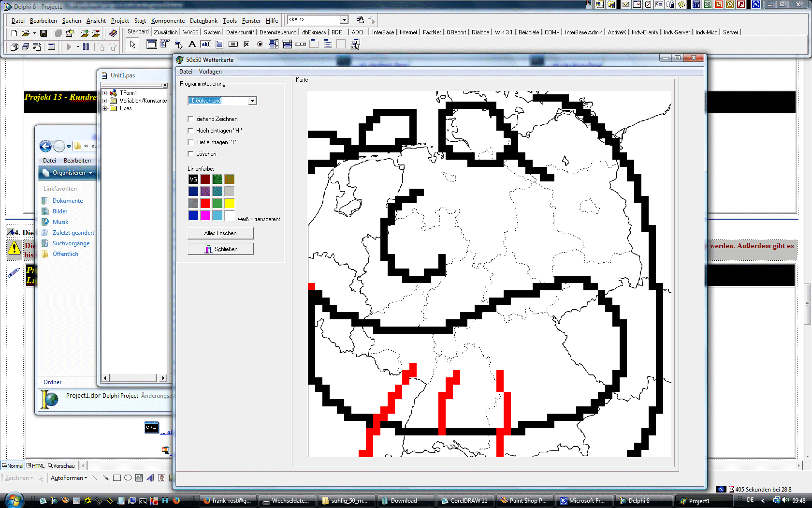Click the New file icon in Delphi toolbar

pyautogui.click(x=14, y=33)
